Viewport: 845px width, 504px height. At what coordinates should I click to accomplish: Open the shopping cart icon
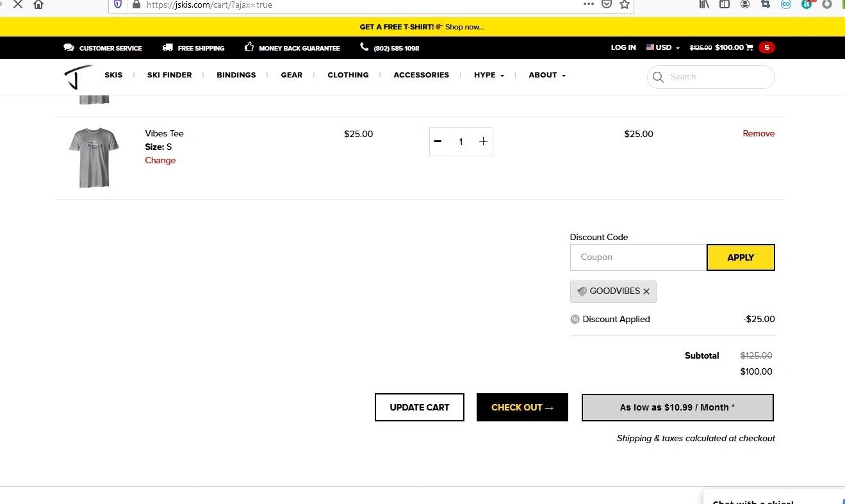(750, 47)
